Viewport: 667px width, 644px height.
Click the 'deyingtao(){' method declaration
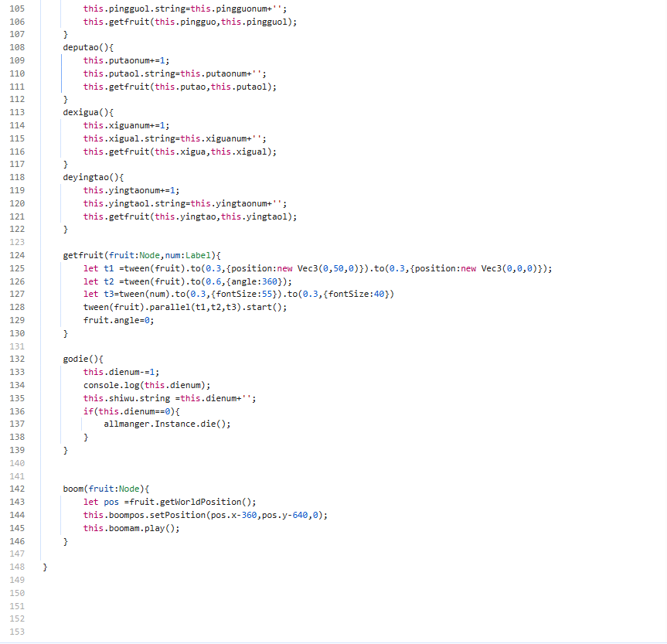(94, 178)
